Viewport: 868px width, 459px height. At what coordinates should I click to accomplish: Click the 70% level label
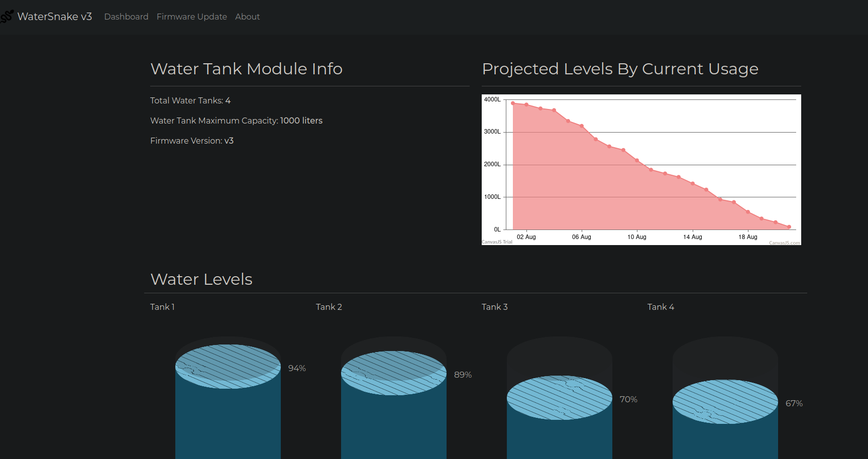(x=628, y=399)
